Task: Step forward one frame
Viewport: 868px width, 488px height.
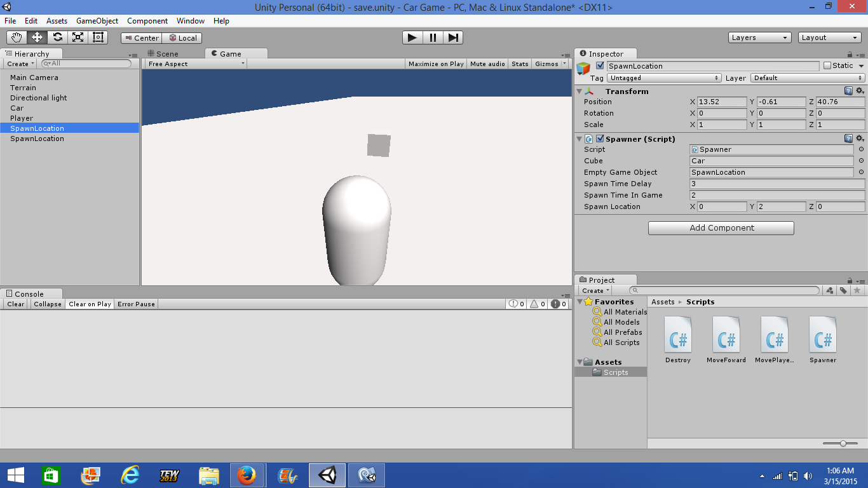Action: 453,37
